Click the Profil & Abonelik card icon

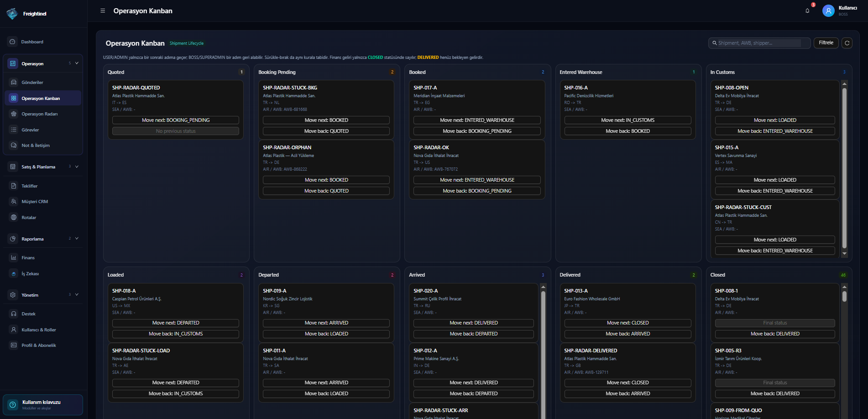[14, 346]
